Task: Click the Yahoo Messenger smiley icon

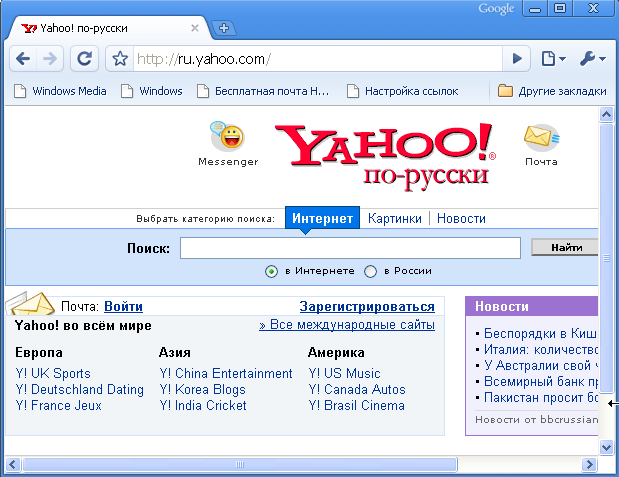Action: tap(227, 136)
